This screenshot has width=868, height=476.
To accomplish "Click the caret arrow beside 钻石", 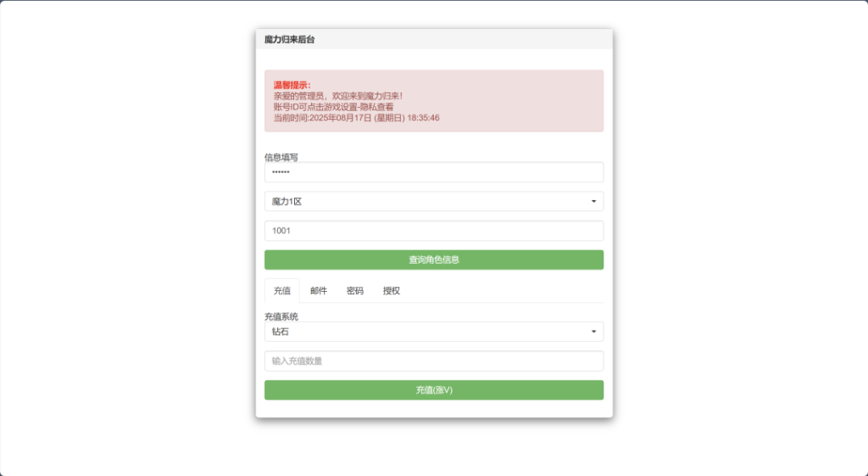I will 593,332.
